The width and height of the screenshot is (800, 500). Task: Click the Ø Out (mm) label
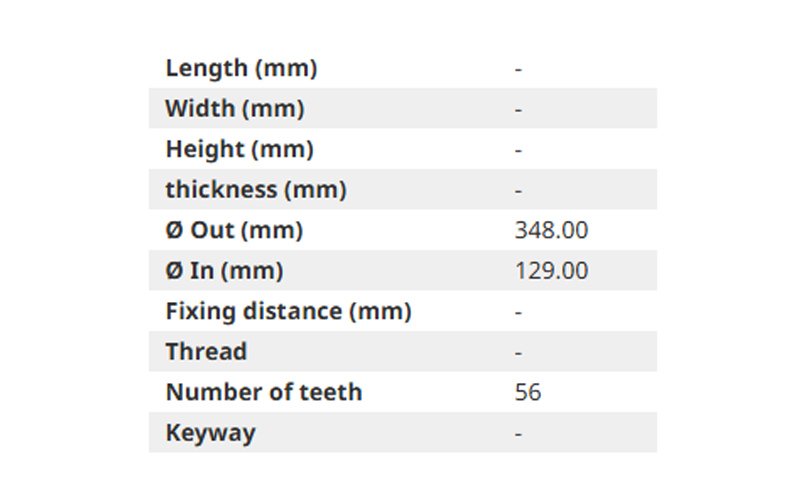click(234, 230)
